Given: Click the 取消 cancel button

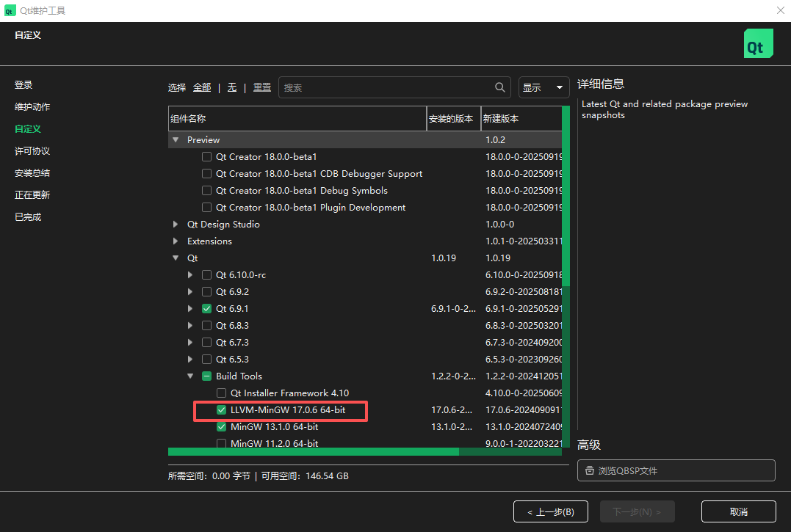Looking at the screenshot, I should [x=739, y=511].
